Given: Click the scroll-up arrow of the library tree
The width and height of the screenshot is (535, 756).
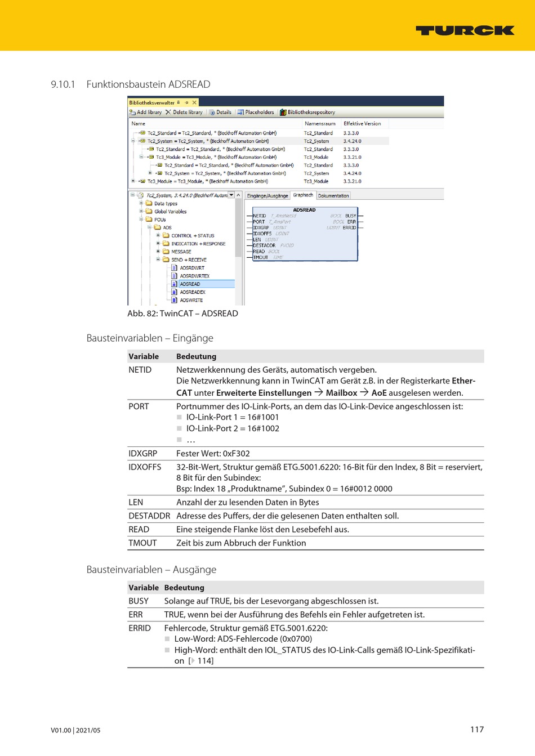Looking at the screenshot, I should coord(239,195).
